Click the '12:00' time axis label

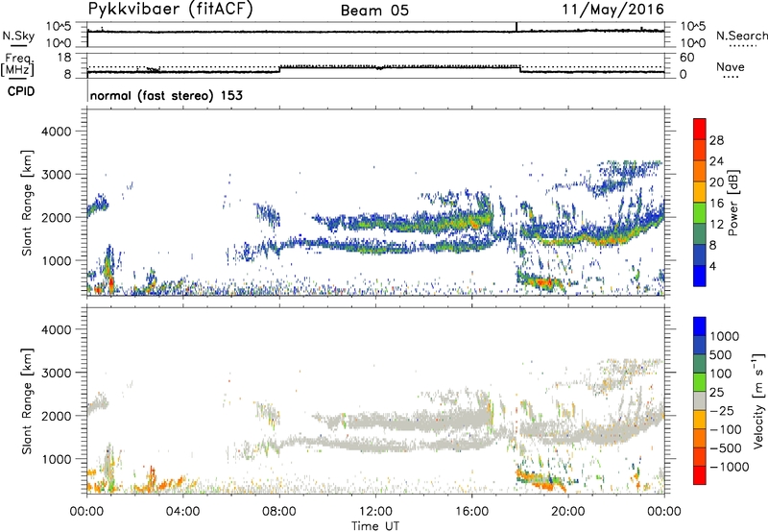[x=376, y=512]
